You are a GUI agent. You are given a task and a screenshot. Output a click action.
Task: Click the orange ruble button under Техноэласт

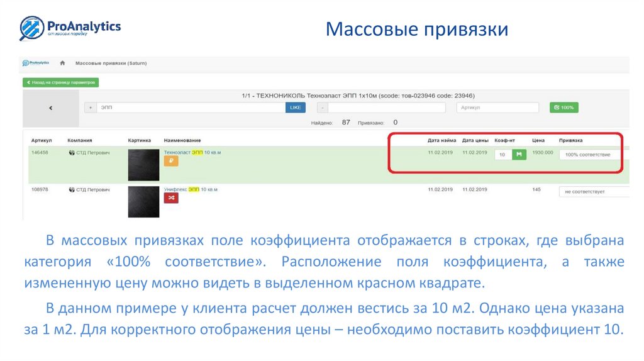(171, 161)
